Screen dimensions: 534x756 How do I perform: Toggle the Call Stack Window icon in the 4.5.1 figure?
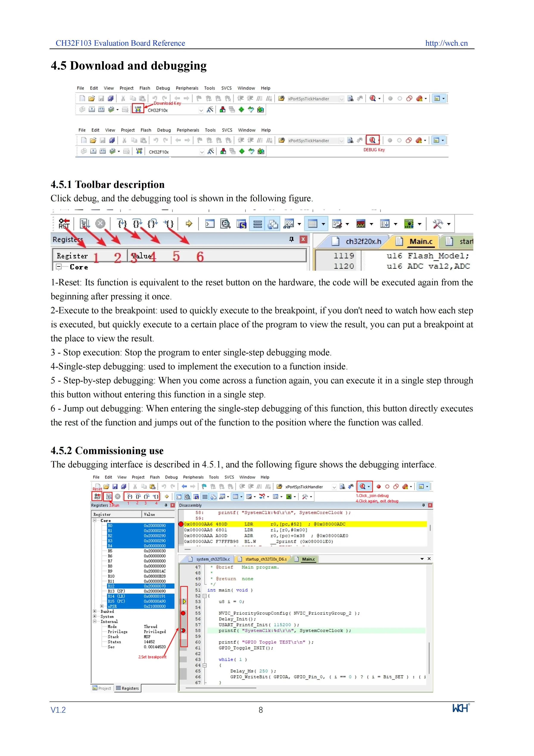point(273,224)
